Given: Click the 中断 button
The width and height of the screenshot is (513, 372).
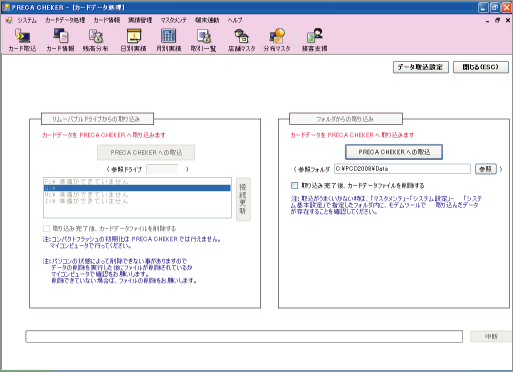Looking at the screenshot, I should coord(491,337).
